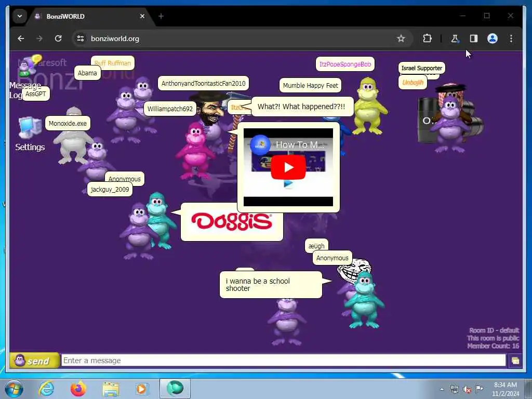The image size is (532, 399).
Task: Click the What happened speech bubble
Action: pyautogui.click(x=301, y=107)
